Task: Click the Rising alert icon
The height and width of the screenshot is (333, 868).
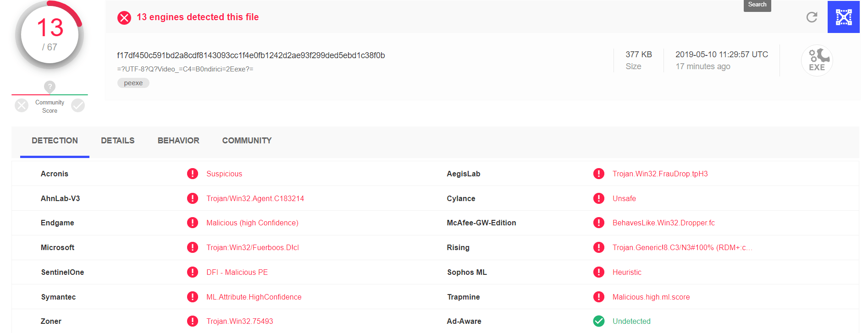Action: coord(599,247)
